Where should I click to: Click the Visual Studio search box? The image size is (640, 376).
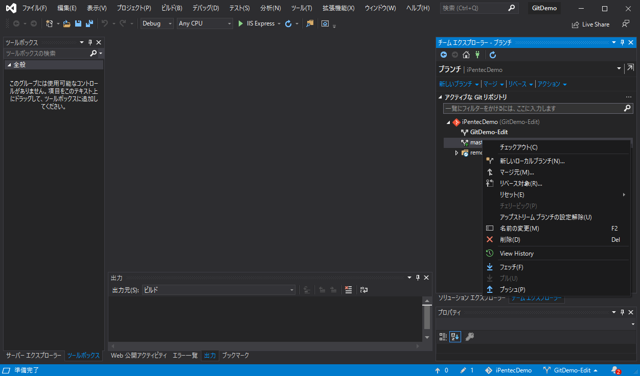click(x=479, y=8)
